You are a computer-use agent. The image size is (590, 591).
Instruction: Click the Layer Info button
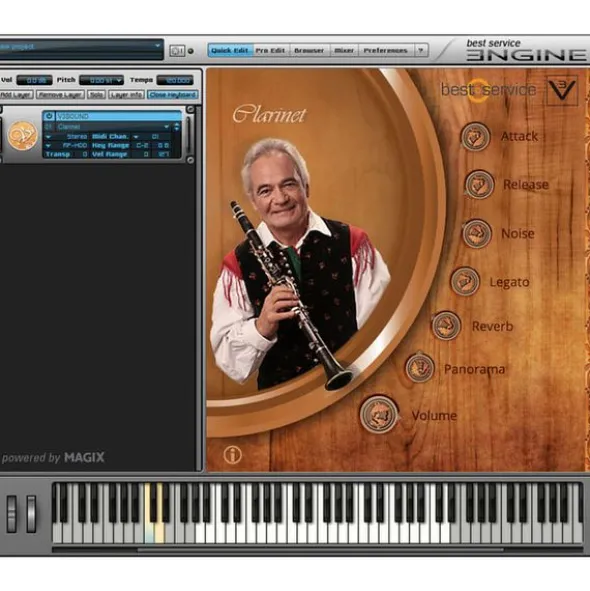click(126, 95)
